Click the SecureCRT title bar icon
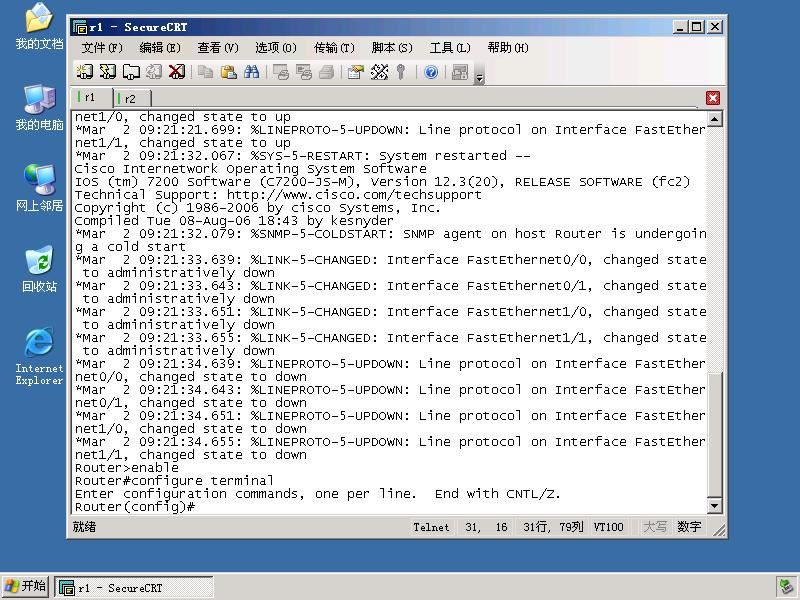This screenshot has width=800, height=600. [80, 27]
